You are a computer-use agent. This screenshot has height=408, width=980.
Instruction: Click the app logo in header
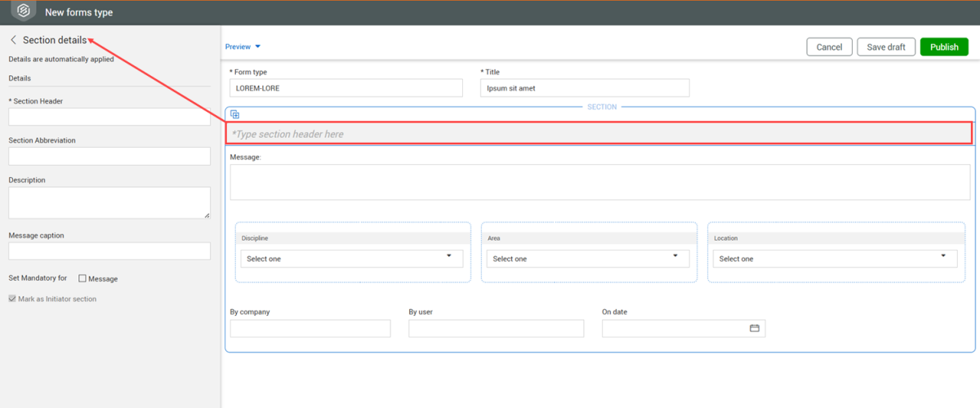tap(24, 11)
